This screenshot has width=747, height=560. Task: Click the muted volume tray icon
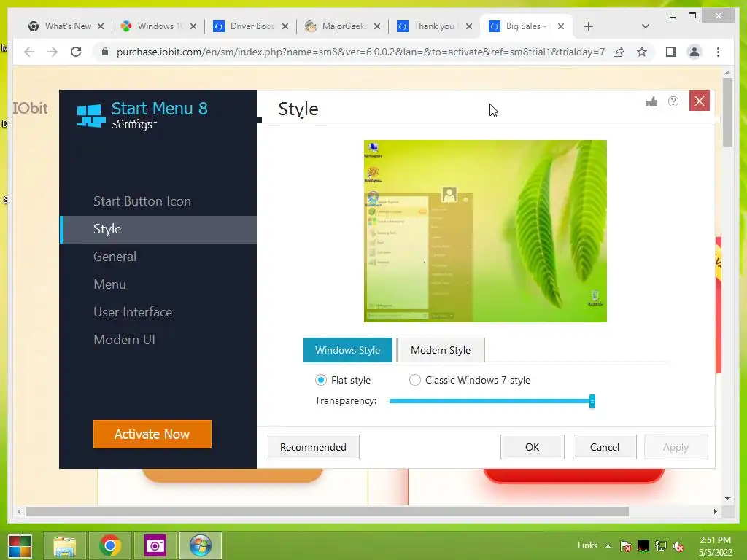point(678,546)
